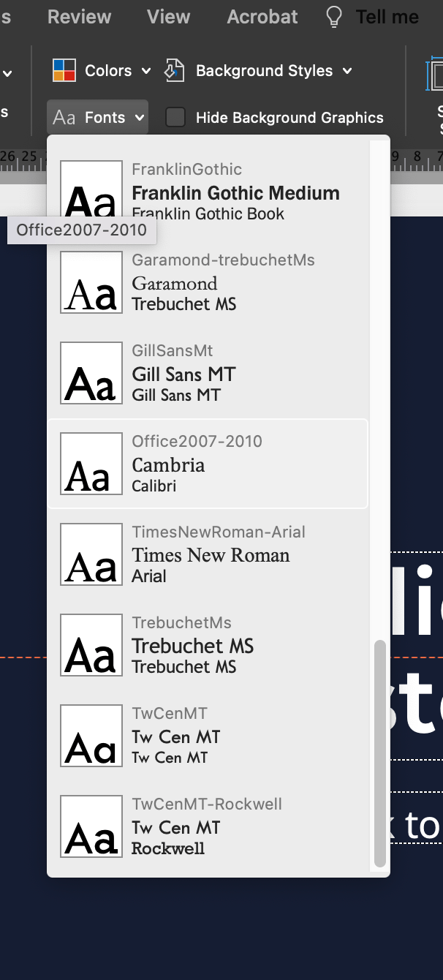Switch to the View tab
Viewport: 443px width, 980px height.
coord(169,17)
